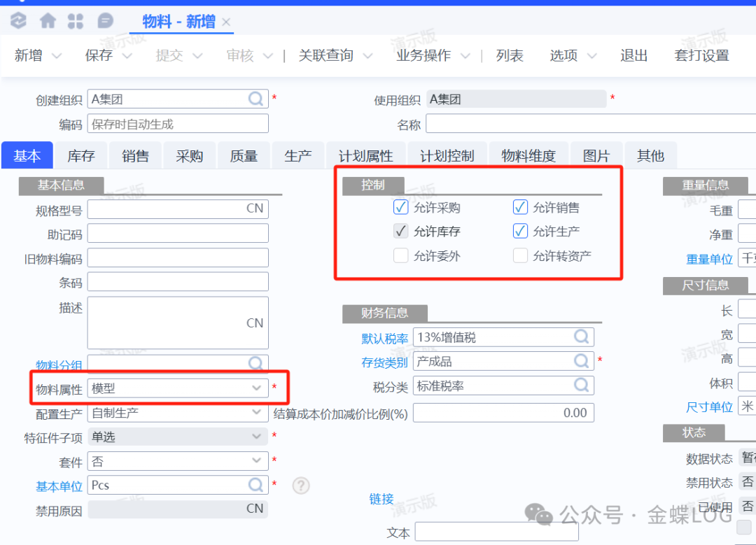The width and height of the screenshot is (756, 545).
Task: Click search icon in 基本单位 field
Action: tap(256, 485)
